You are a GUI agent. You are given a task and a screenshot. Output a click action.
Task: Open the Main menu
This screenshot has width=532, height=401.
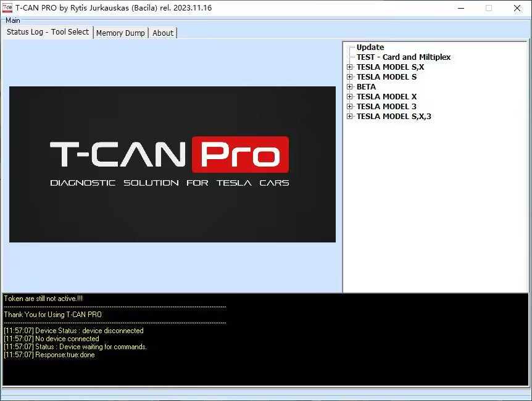(13, 20)
